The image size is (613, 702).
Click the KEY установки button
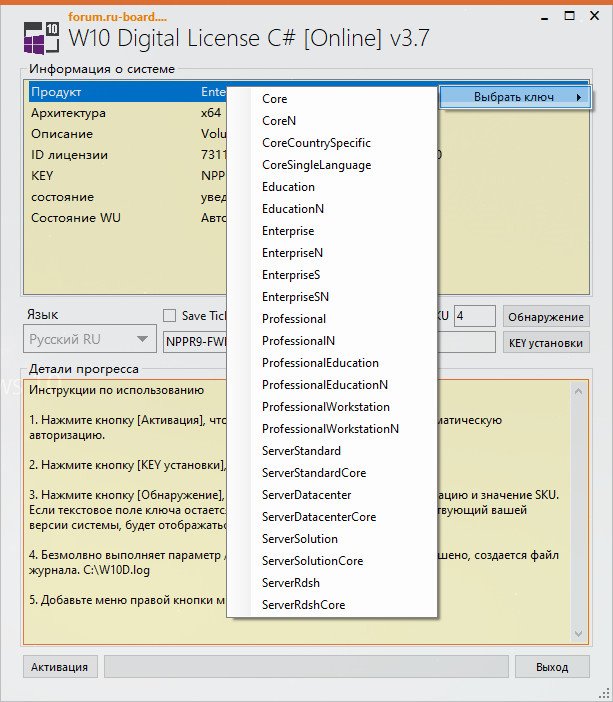click(546, 343)
